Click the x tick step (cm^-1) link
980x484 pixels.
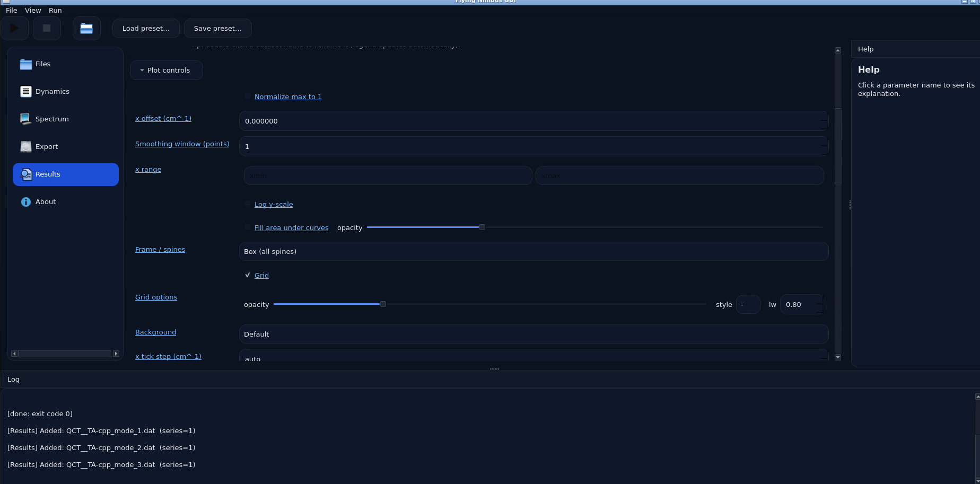[168, 356]
